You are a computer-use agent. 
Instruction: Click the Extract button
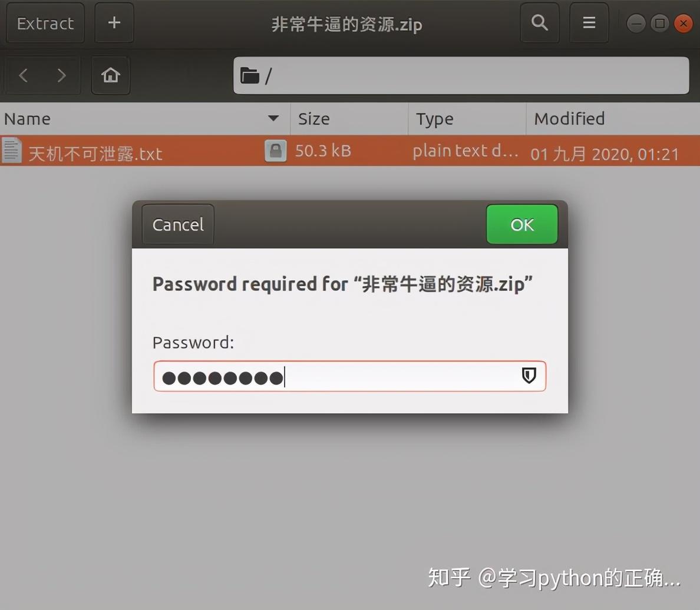tap(45, 23)
